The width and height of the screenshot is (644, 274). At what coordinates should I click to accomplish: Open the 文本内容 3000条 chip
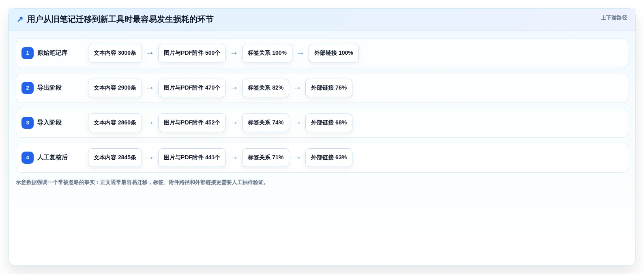point(115,53)
